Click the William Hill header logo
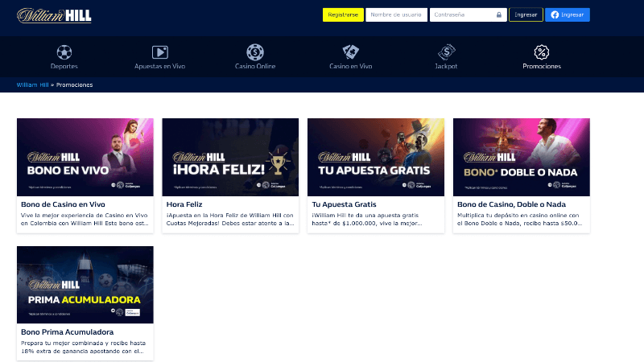The image size is (644, 362). (54, 15)
